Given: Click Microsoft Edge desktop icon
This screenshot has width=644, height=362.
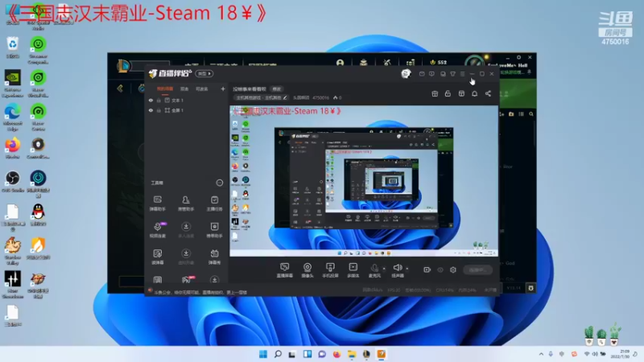Looking at the screenshot, I should 12,115.
